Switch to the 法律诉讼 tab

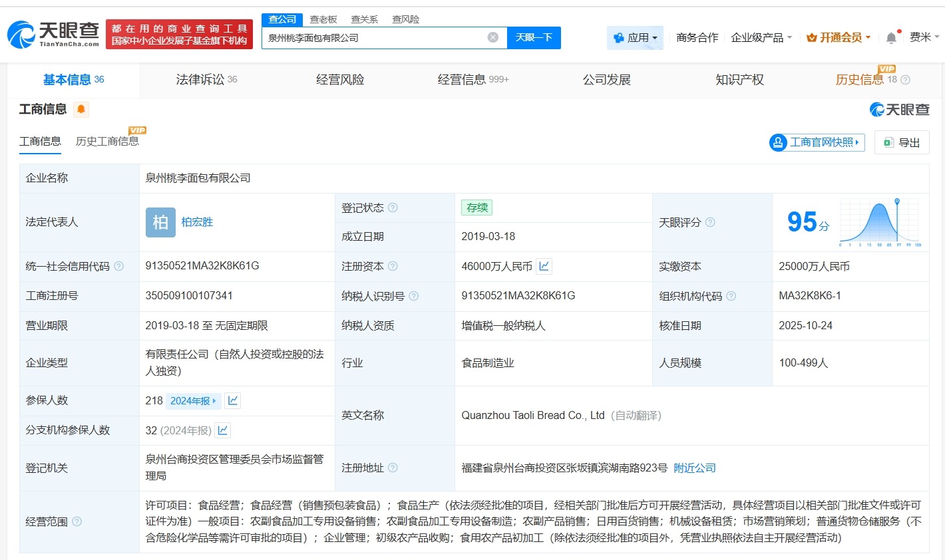[201, 79]
